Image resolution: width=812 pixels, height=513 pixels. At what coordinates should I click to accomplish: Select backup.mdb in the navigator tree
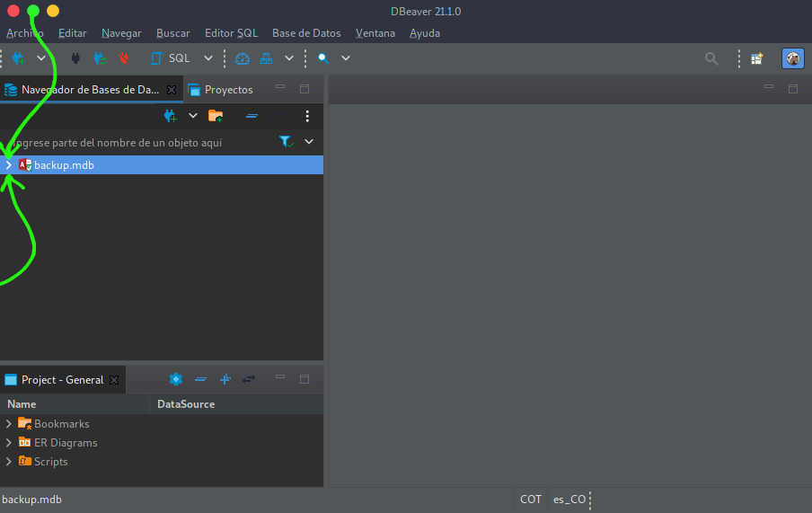click(162, 165)
